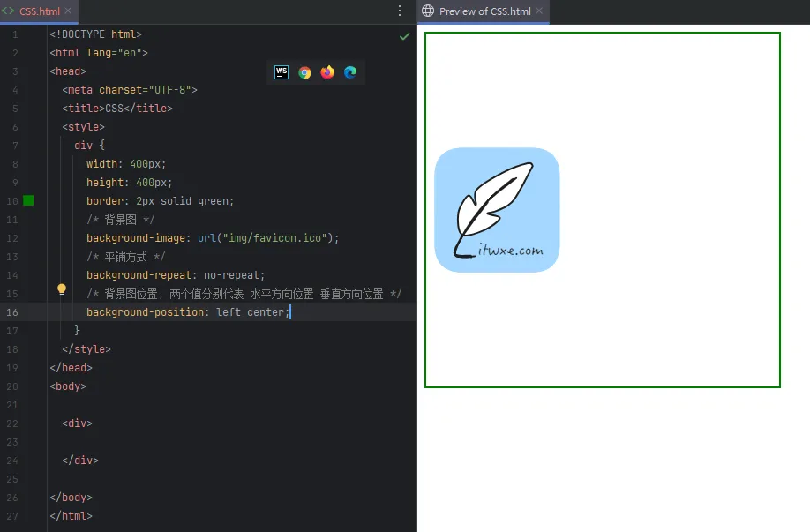Screen dimensions: 810x532
Task: Click the closing </html> tag
Action: (x=71, y=516)
